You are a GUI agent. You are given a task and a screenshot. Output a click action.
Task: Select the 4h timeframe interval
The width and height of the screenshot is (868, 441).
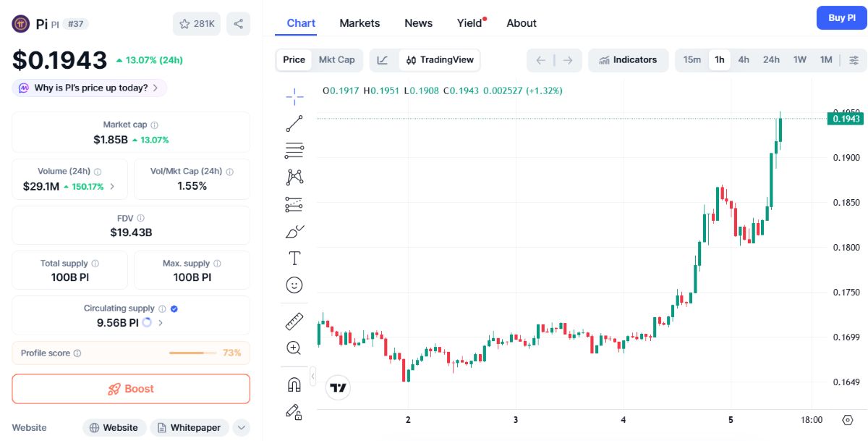click(x=744, y=60)
